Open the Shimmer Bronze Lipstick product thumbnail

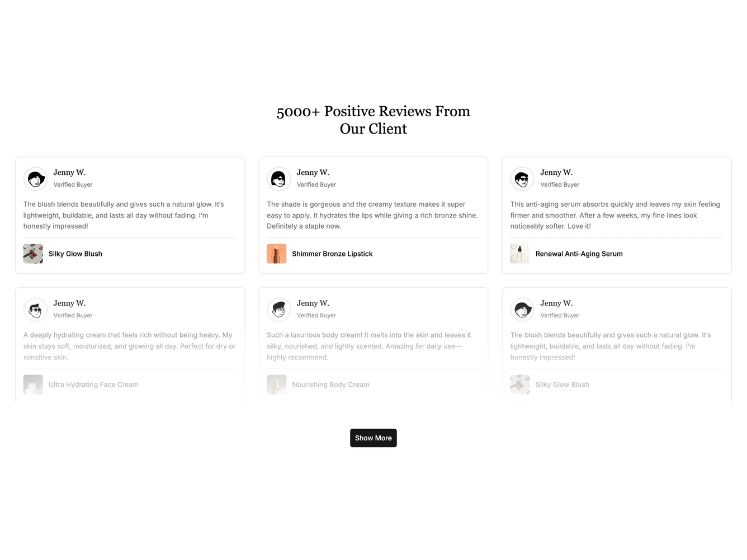(276, 254)
